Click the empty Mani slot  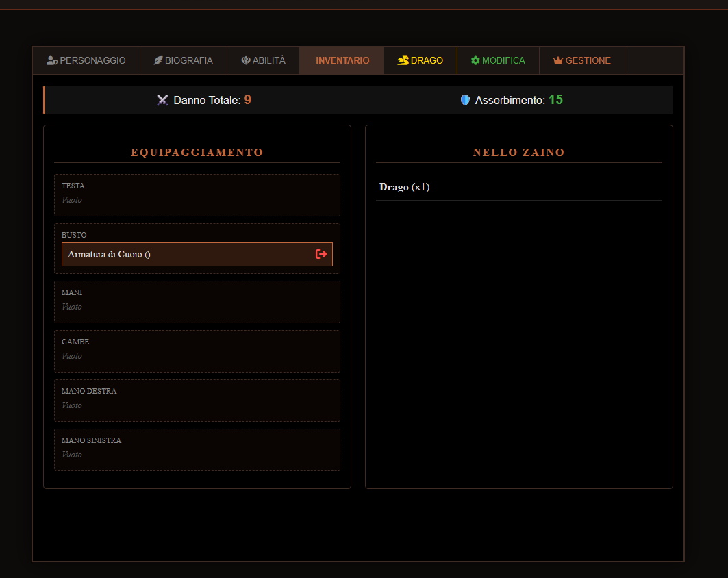[x=197, y=302]
